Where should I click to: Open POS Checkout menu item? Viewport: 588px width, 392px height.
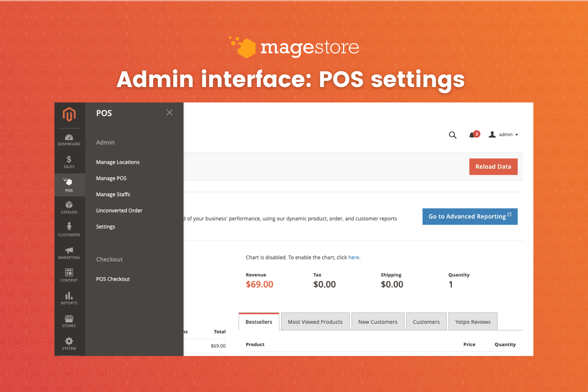pyautogui.click(x=113, y=279)
